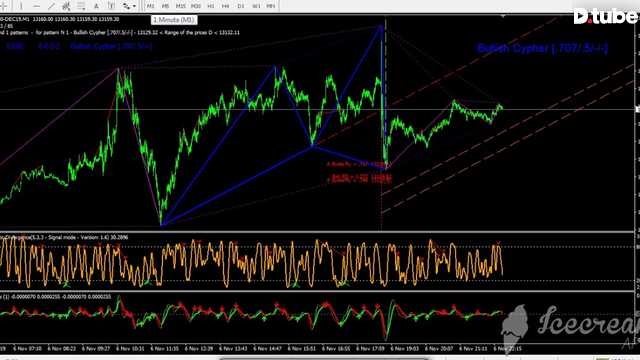Viewport: 640px width, 360px height.
Task: Switch chart to MN monthly timeframe
Action: (x=271, y=6)
